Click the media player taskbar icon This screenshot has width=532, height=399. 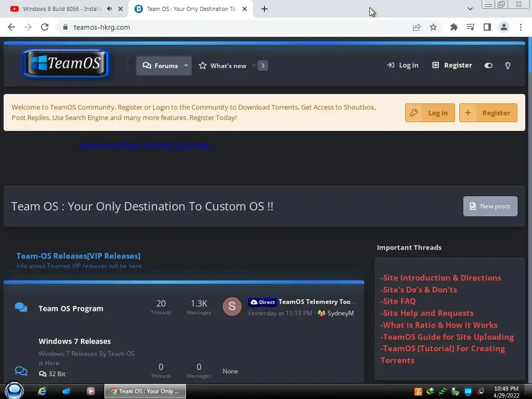90,391
